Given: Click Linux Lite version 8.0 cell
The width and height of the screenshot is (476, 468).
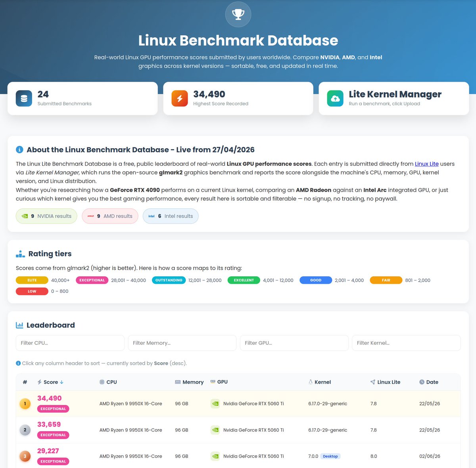Looking at the screenshot, I should pyautogui.click(x=374, y=456).
